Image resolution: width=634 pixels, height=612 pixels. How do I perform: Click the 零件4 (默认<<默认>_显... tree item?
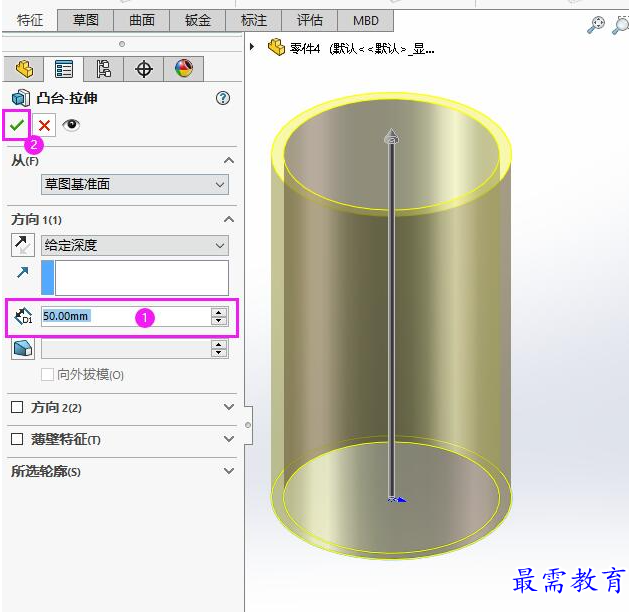pos(362,49)
